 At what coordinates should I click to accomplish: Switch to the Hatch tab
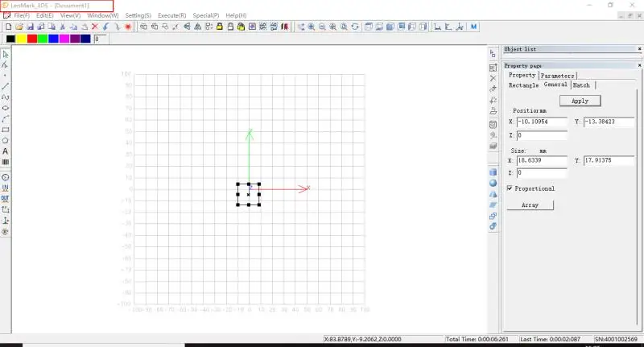click(581, 85)
